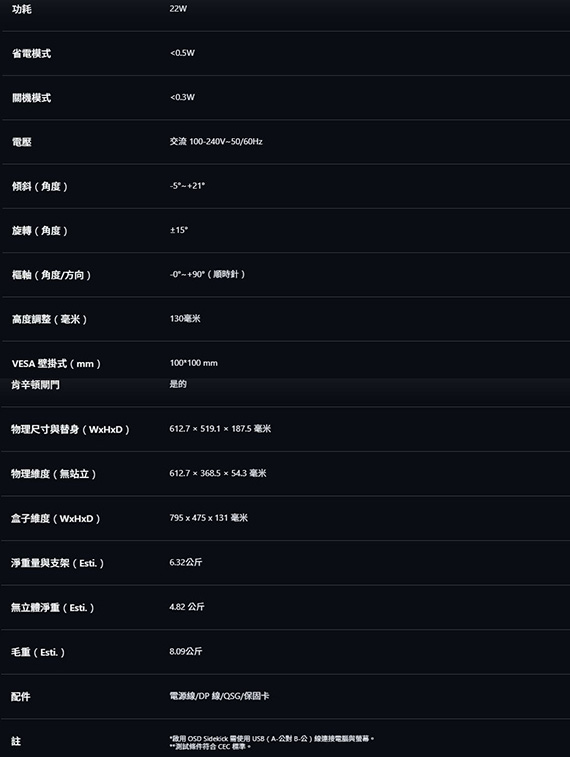570x757 pixels.
Task: Click the OSD Sidekick note text
Action: pos(272,738)
